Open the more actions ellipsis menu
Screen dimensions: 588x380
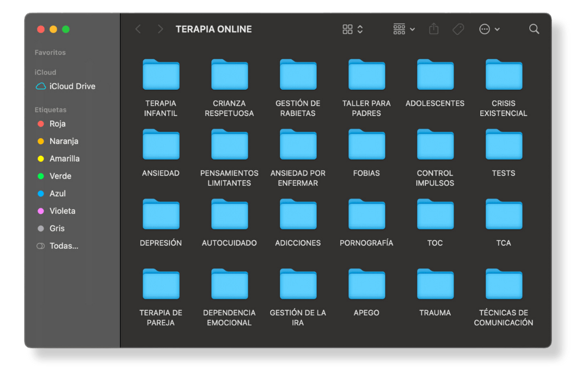(489, 29)
